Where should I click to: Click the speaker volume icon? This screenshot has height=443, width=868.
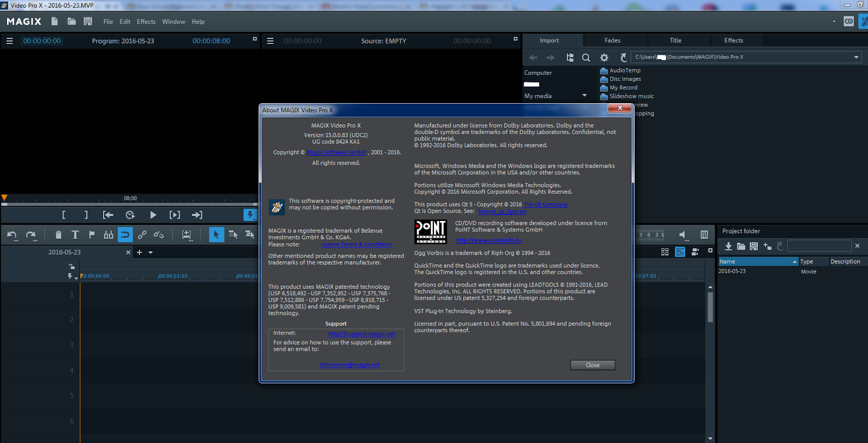(682, 235)
